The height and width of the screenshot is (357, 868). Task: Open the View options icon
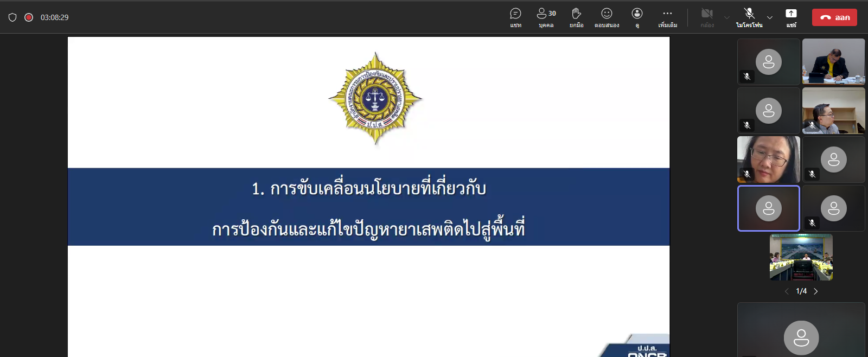point(637,17)
